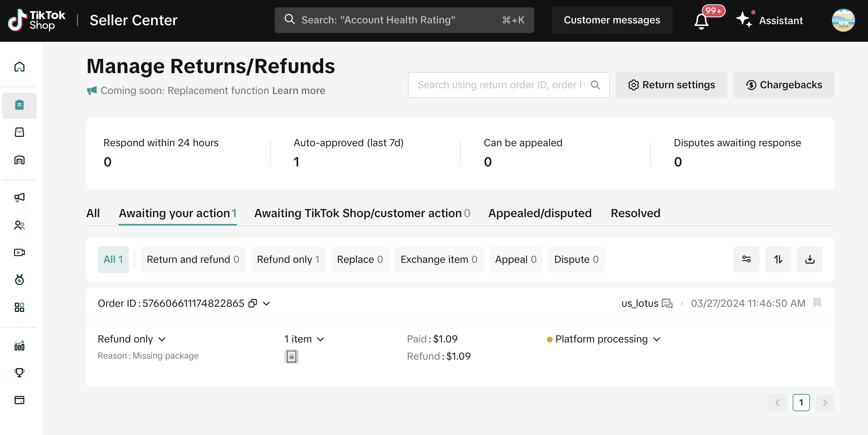The width and height of the screenshot is (868, 435).
Task: Bookmark the order with flag icon
Action: point(817,303)
